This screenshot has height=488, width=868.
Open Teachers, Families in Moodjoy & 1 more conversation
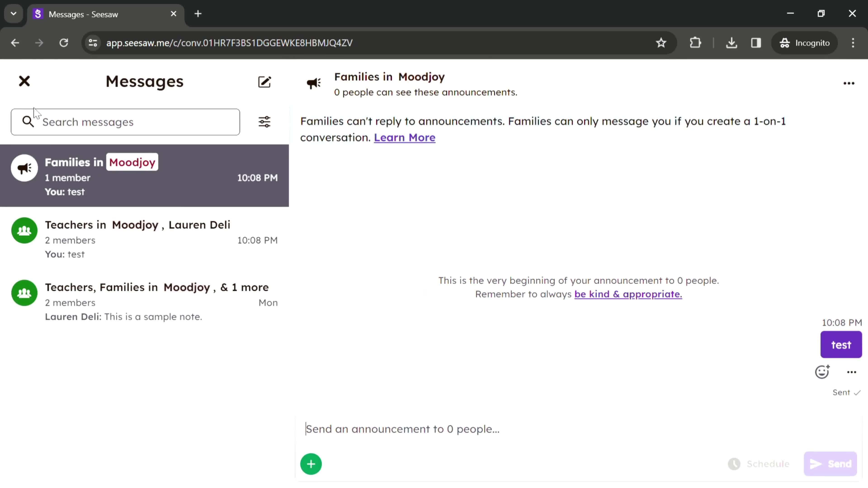(x=144, y=301)
